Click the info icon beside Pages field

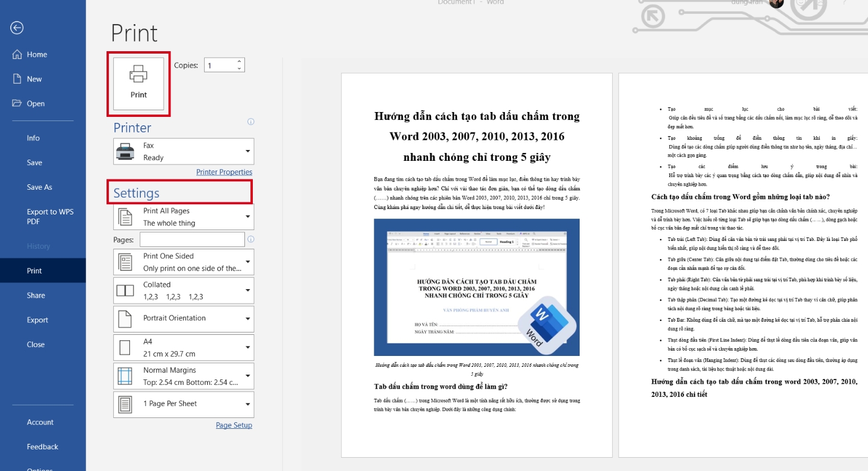pyautogui.click(x=251, y=239)
